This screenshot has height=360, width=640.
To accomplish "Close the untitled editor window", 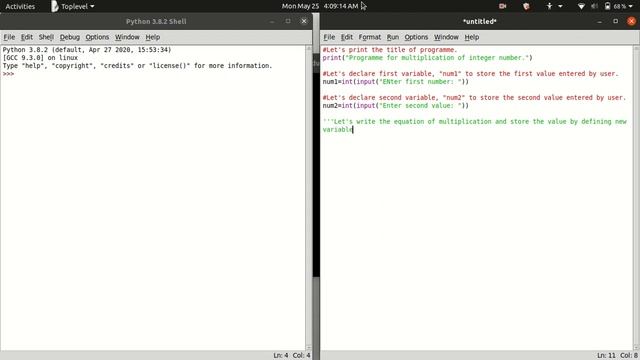I will (631, 21).
